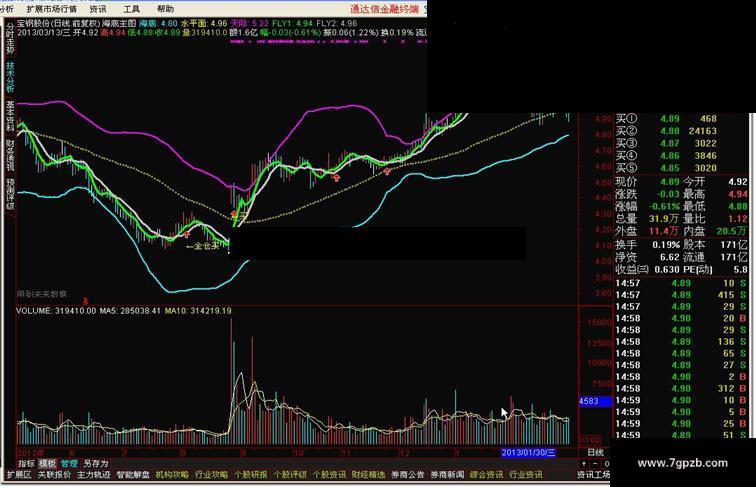Click the 外盘 11.4万 value
The width and height of the screenshot is (756, 487).
664,231
